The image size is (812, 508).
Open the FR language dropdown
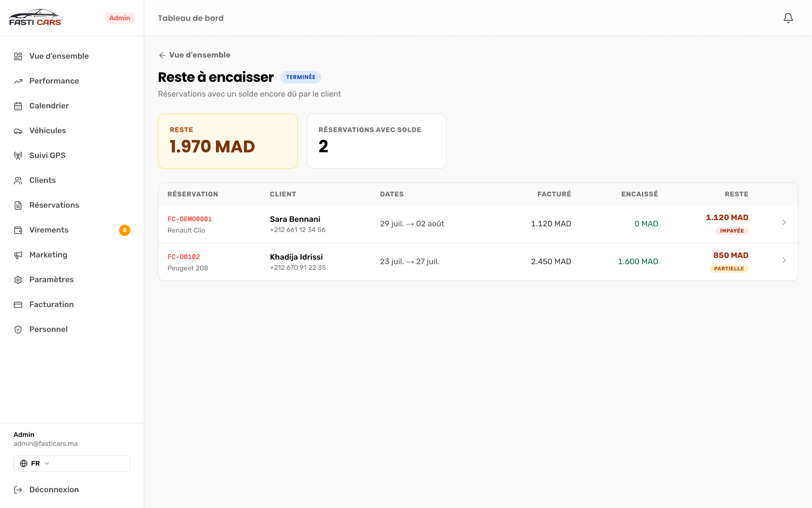(72, 463)
